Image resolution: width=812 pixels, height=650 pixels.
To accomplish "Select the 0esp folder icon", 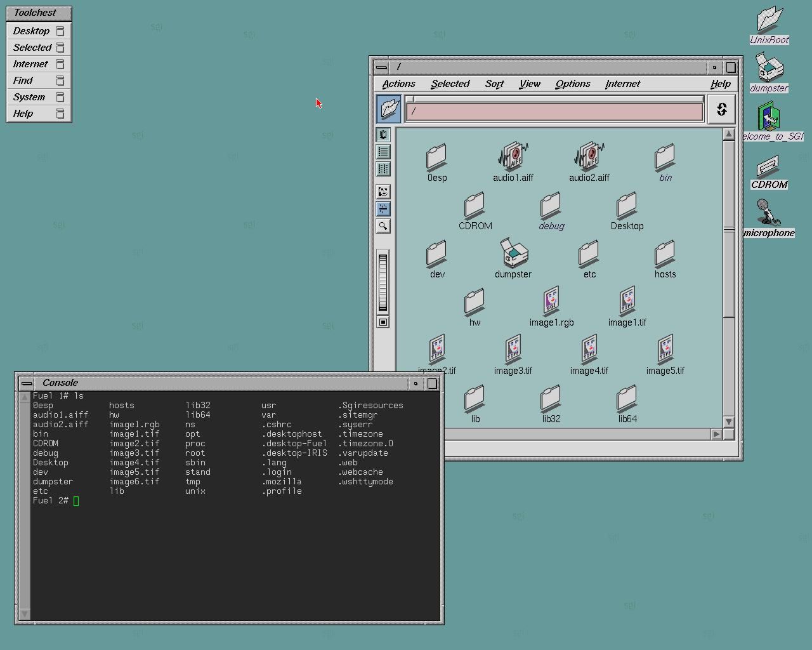I will click(x=437, y=162).
